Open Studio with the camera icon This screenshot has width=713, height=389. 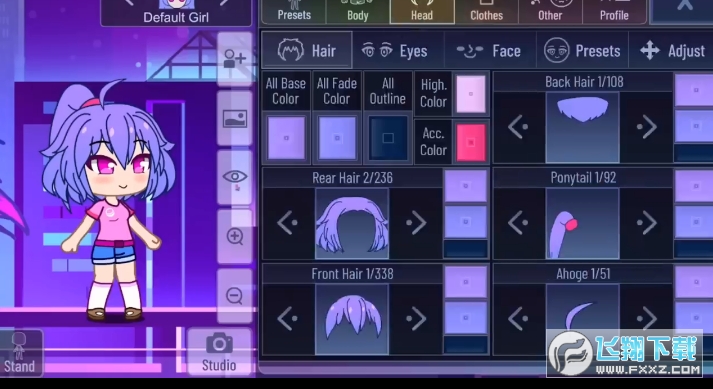pos(219,352)
